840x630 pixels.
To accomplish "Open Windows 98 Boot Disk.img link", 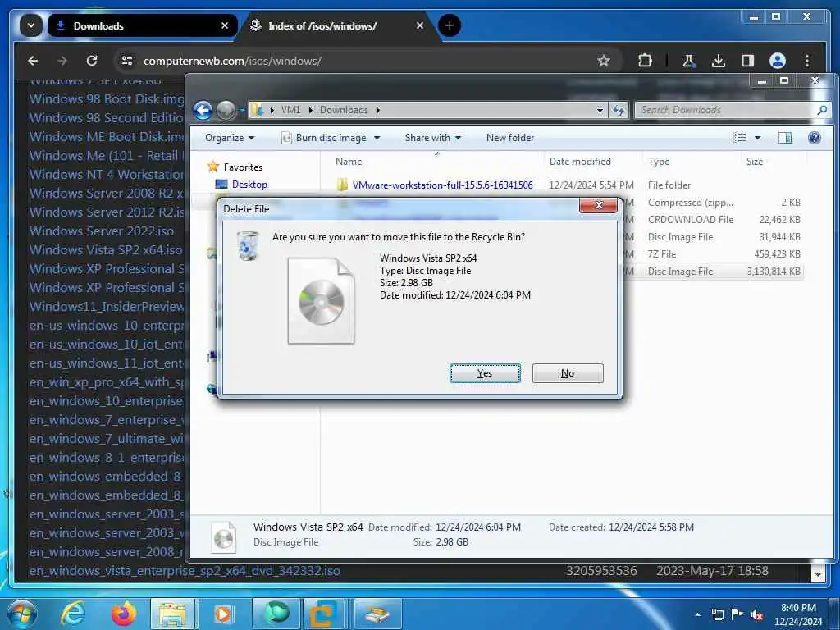I will tap(107, 98).
